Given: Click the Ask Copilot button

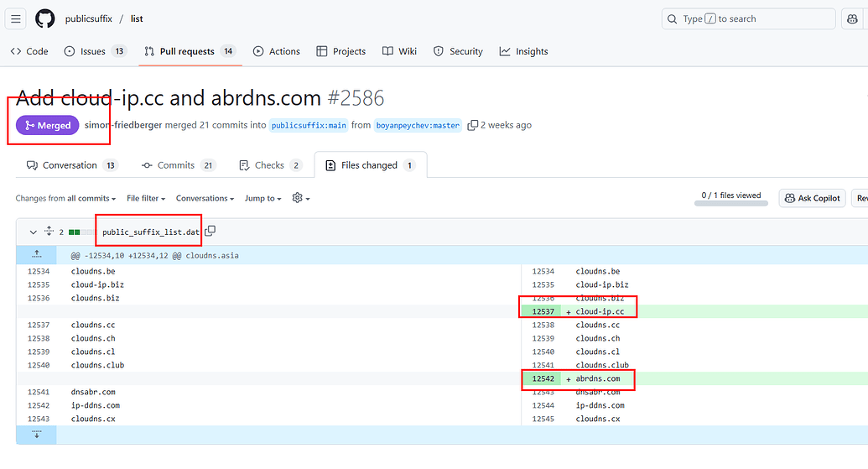Looking at the screenshot, I should (x=812, y=198).
